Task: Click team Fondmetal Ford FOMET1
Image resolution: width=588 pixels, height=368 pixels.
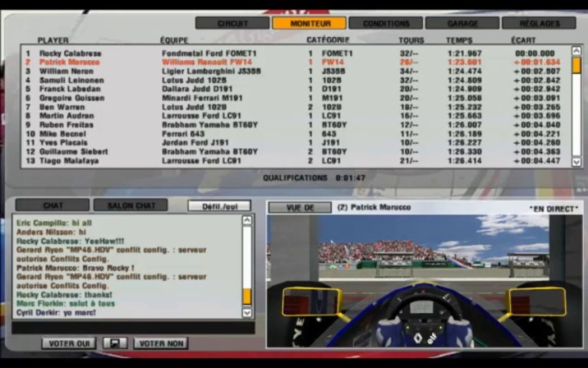Action: pos(209,53)
